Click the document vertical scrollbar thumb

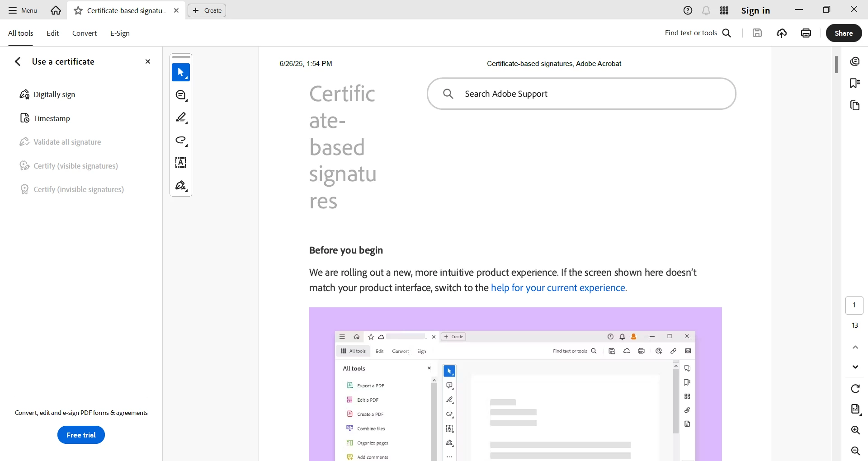[836, 65]
